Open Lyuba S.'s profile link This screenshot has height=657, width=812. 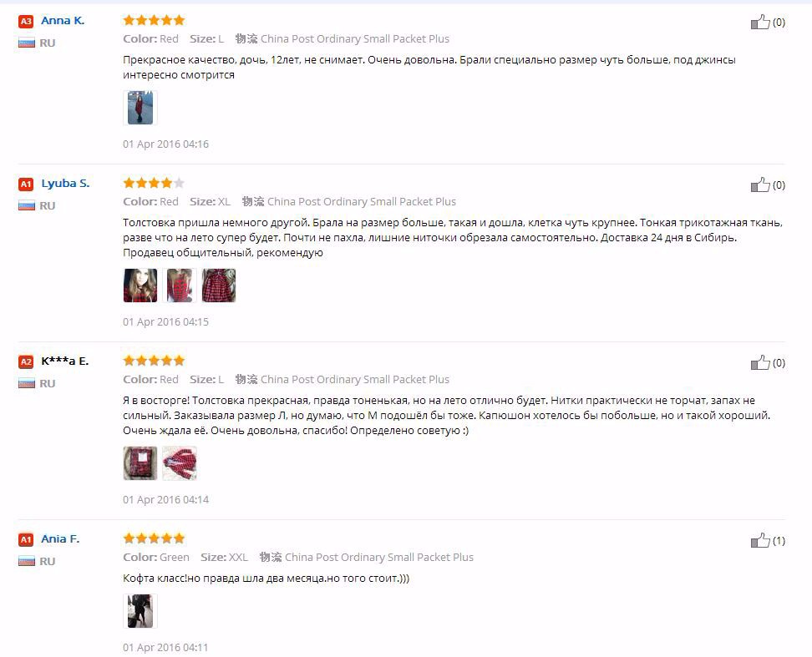66,183
